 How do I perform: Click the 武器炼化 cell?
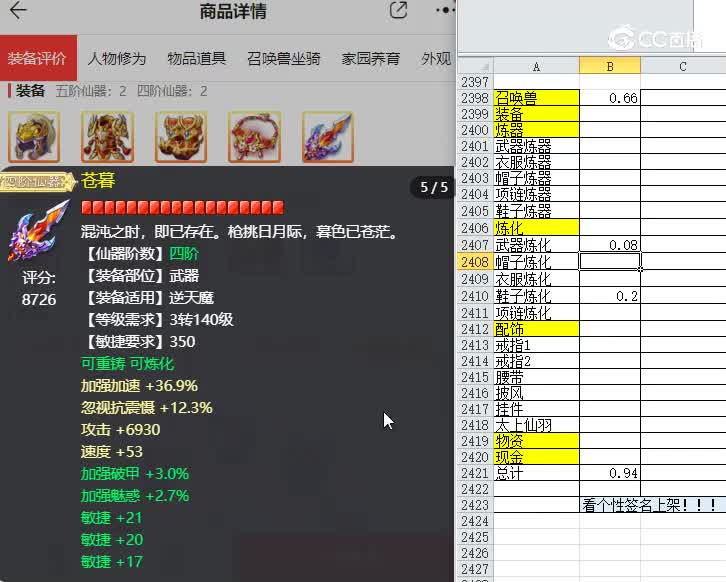[537, 244]
